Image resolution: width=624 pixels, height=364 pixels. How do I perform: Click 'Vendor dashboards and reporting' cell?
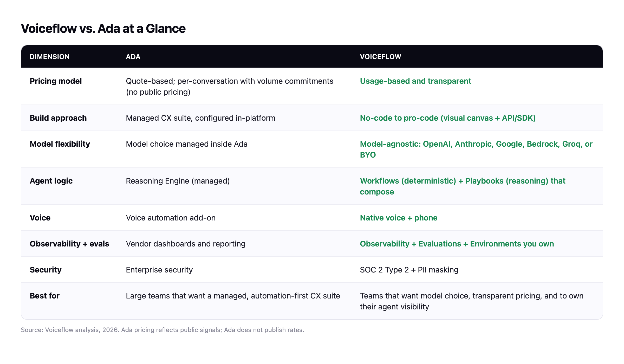coord(186,244)
